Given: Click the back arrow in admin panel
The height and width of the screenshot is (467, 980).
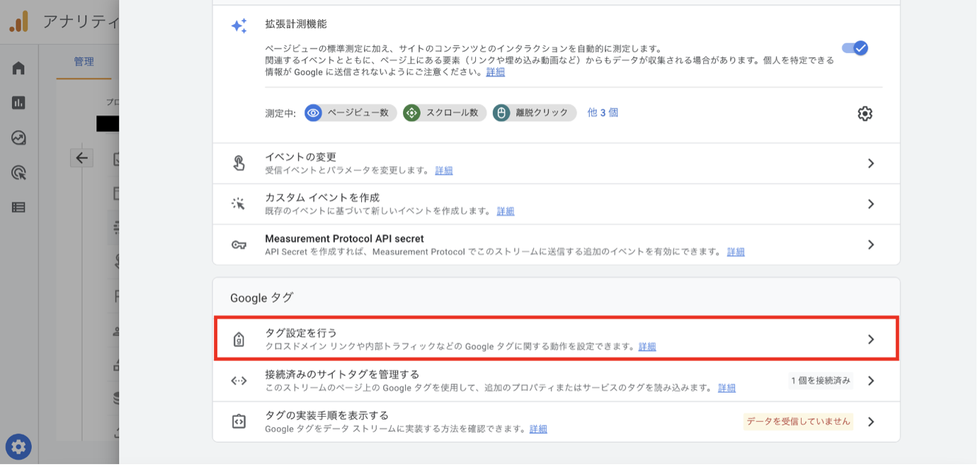Looking at the screenshot, I should tap(81, 158).
